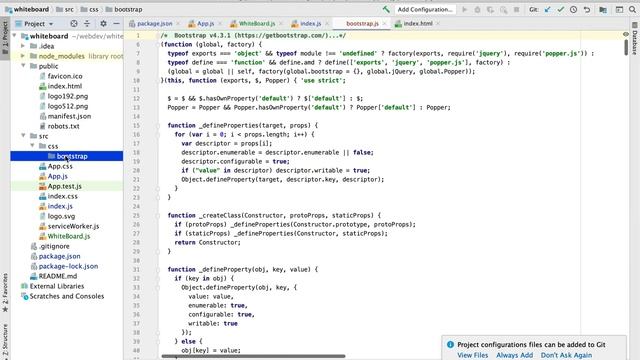Select the bootstrap folder
The image size is (640, 360).
(67, 156)
